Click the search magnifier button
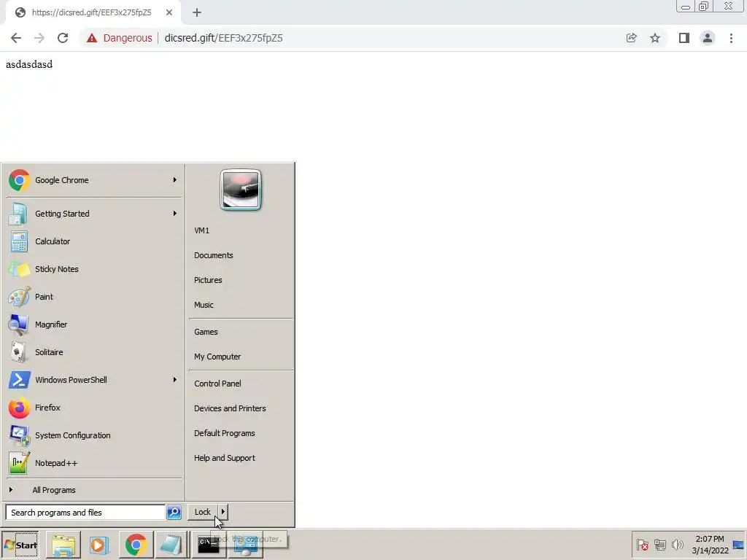Screen dimensions: 747x560 click(x=174, y=513)
